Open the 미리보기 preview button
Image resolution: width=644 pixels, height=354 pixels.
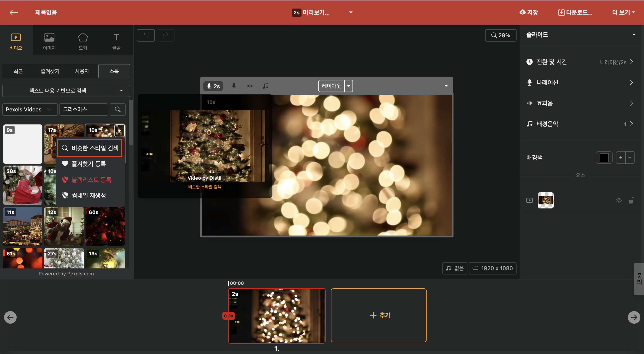tap(310, 12)
